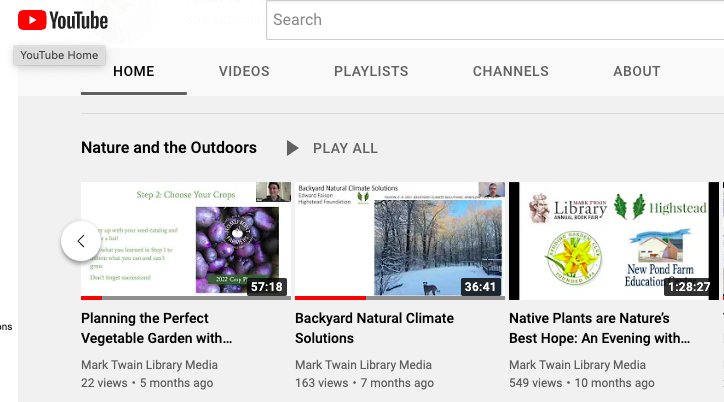Click the play triangle beside Play All
The image size is (724, 402).
292,148
